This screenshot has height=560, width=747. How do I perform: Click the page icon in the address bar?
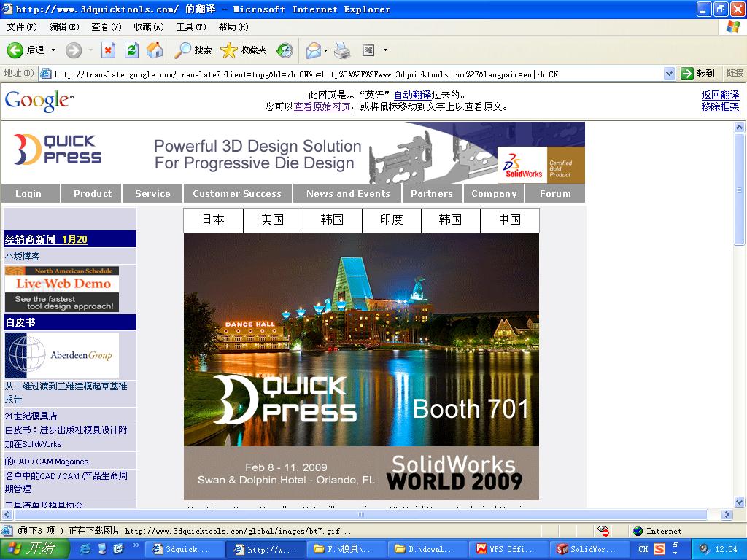pos(46,74)
